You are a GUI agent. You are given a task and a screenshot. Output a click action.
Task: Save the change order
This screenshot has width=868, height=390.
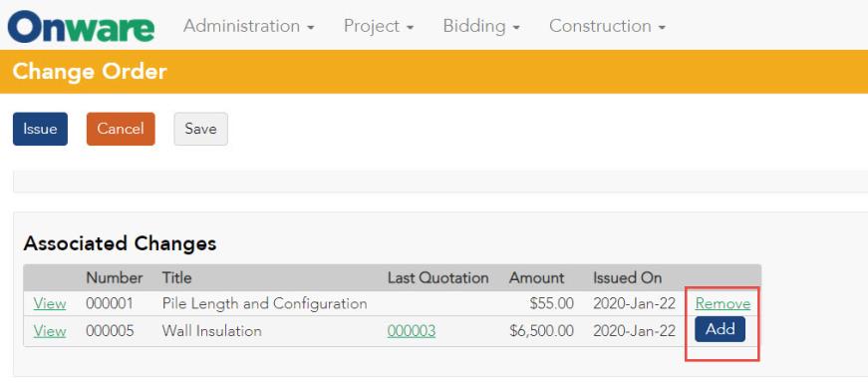pyautogui.click(x=200, y=129)
